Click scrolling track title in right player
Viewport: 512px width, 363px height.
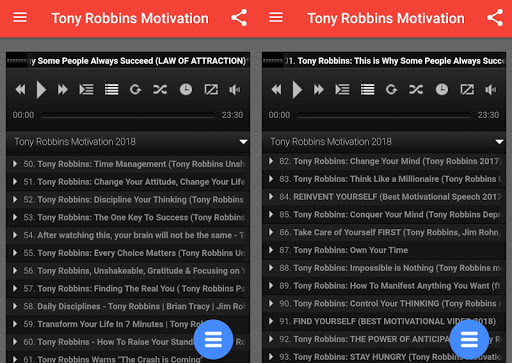click(394, 61)
